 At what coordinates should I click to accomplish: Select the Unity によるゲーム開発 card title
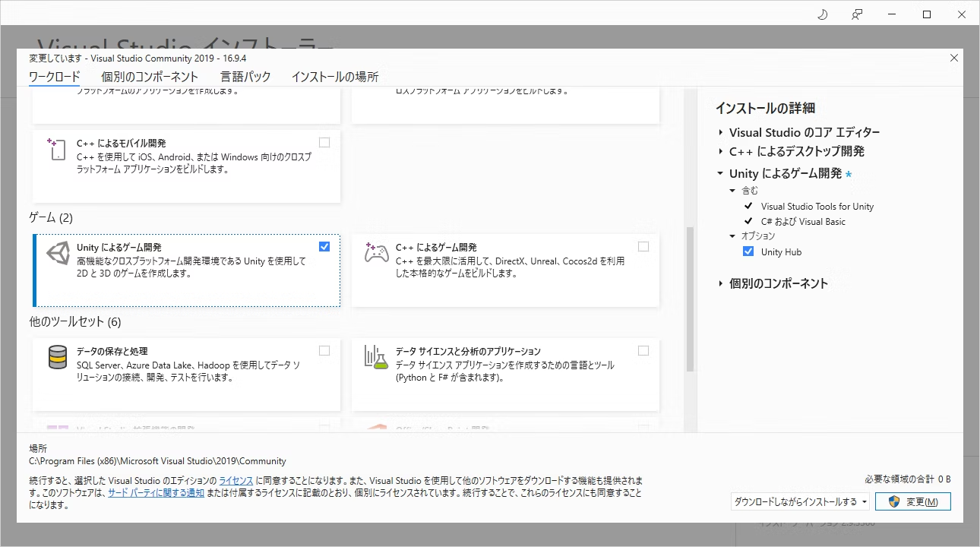[x=119, y=248]
